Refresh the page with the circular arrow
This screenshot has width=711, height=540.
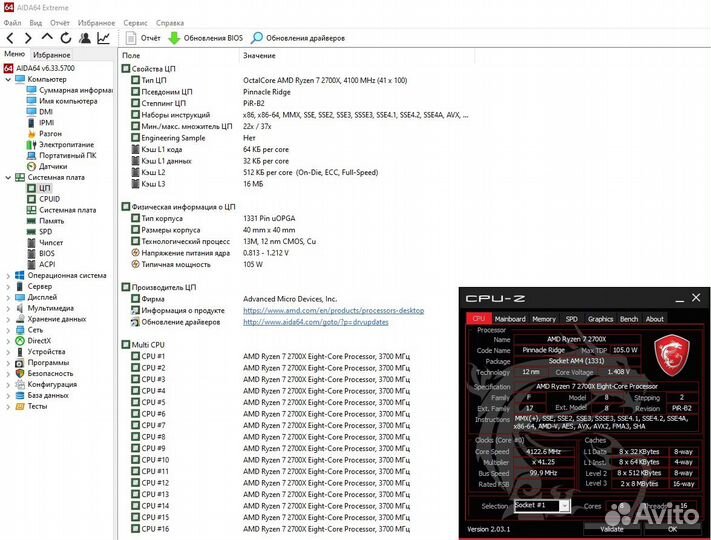[66, 38]
